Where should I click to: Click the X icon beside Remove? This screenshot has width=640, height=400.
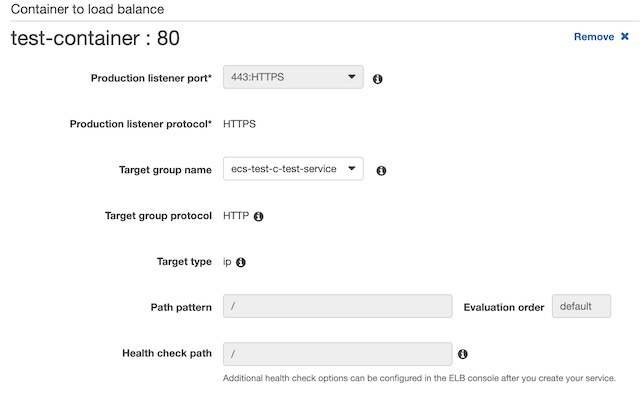625,37
